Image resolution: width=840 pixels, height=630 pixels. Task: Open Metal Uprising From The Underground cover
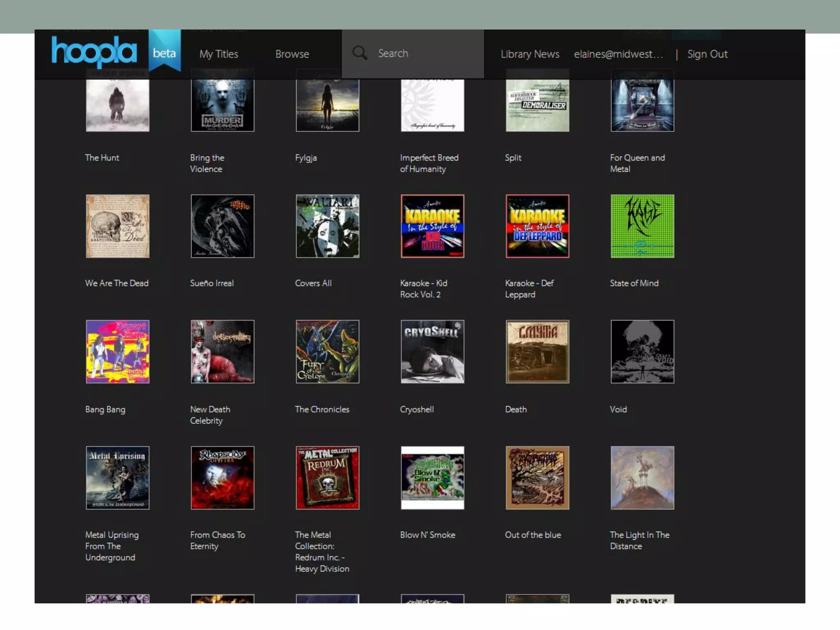tap(118, 477)
